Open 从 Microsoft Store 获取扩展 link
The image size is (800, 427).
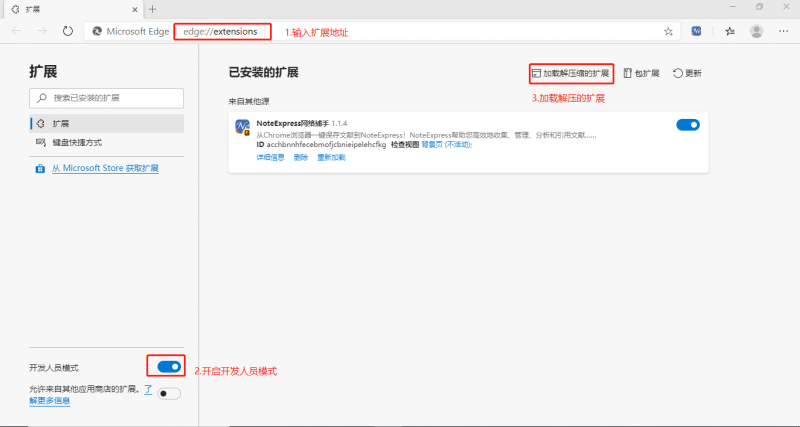point(105,168)
